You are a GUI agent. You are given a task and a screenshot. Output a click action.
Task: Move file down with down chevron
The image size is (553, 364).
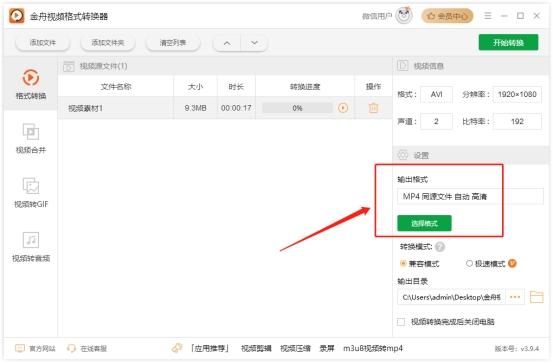[254, 43]
